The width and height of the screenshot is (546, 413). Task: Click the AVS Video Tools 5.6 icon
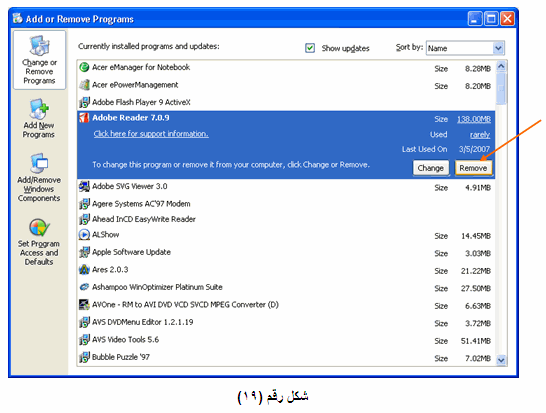[84, 340]
